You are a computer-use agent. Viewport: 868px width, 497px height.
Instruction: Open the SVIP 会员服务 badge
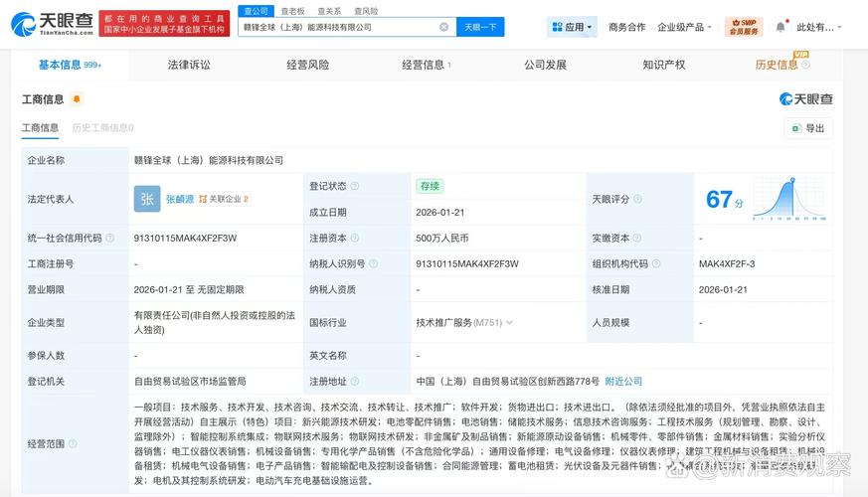point(744,27)
